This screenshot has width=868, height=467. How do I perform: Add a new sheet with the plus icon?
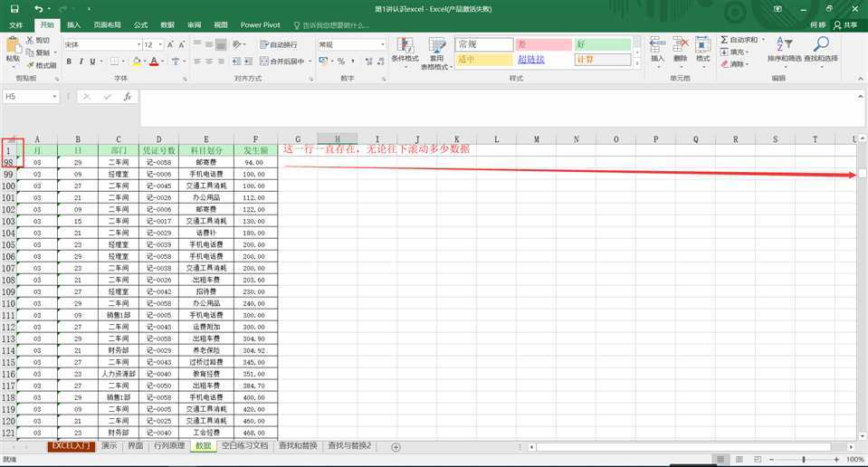(396, 447)
